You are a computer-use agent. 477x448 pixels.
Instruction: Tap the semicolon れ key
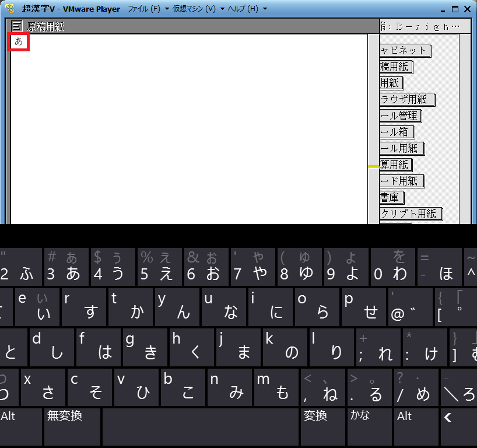pyautogui.click(x=377, y=347)
